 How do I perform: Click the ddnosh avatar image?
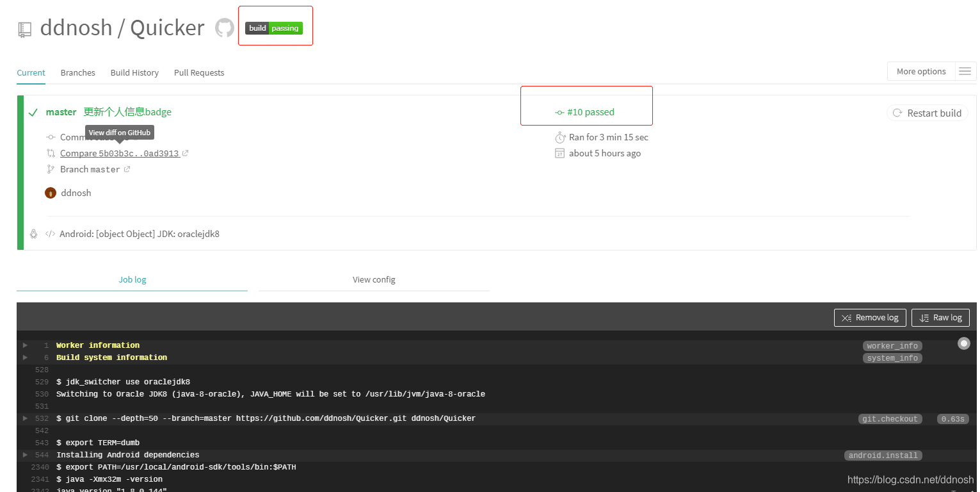pos(51,193)
